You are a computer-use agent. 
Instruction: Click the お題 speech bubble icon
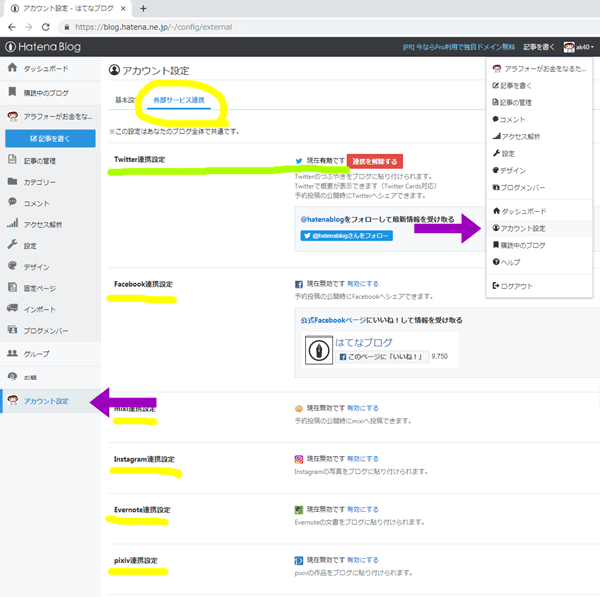tap(12, 377)
